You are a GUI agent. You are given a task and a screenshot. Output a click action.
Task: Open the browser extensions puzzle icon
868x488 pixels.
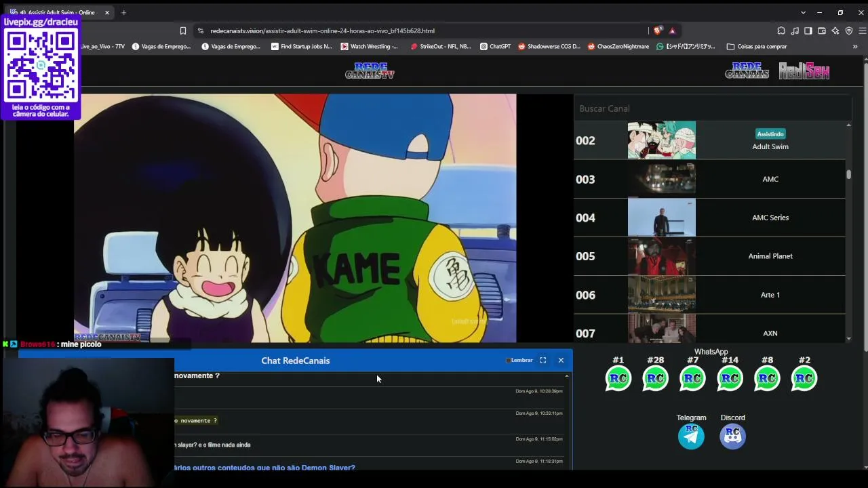coord(781,30)
